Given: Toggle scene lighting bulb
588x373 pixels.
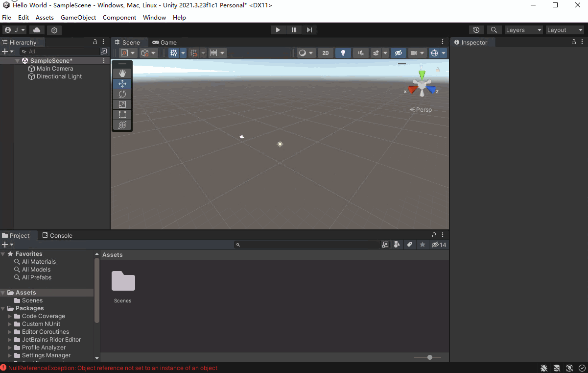Looking at the screenshot, I should point(343,53).
